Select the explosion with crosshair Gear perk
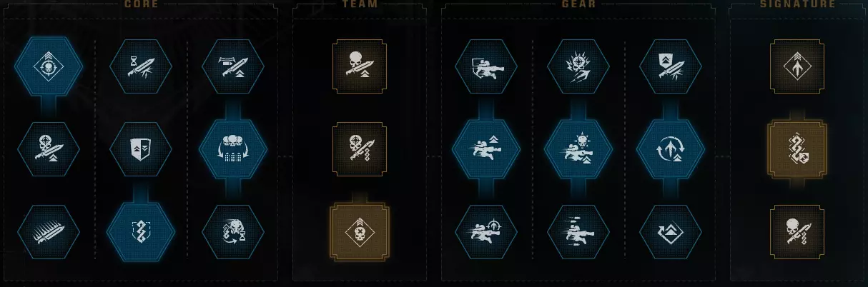The image size is (868, 287). tap(578, 66)
